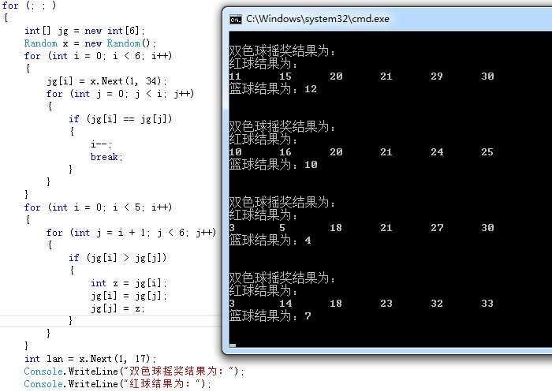This screenshot has width=552, height=392.
Task: Click console output '蓝球结果为: 4'
Action: pos(270,241)
